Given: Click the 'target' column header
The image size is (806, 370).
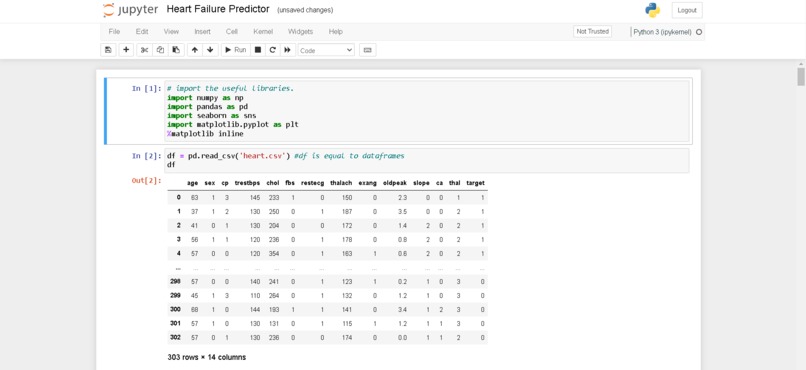Looking at the screenshot, I should [x=475, y=183].
